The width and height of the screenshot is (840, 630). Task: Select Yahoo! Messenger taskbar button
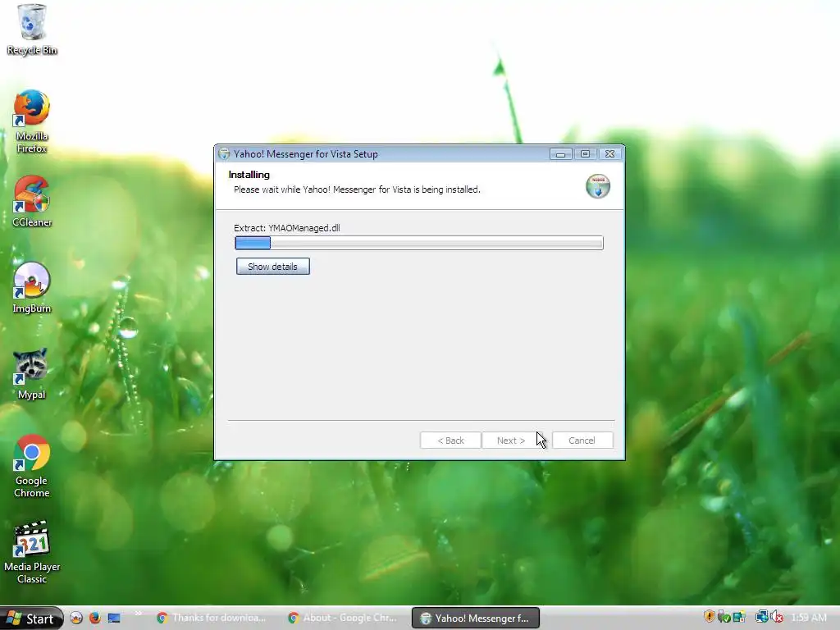(x=476, y=618)
